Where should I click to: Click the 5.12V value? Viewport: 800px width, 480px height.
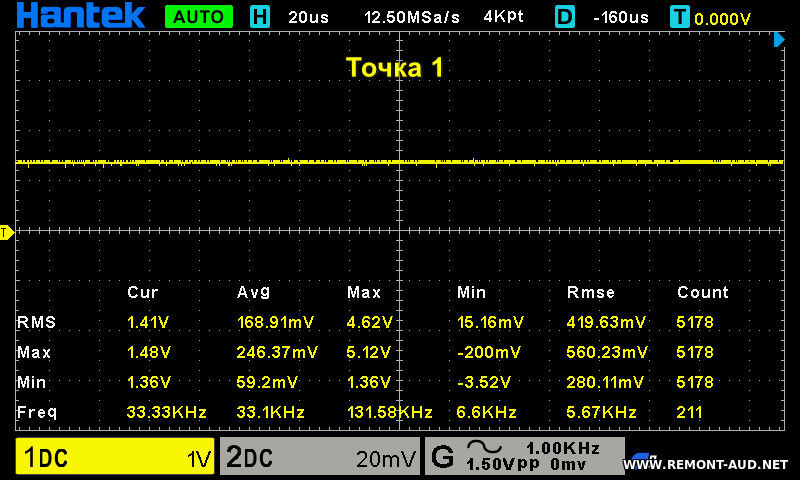point(368,352)
